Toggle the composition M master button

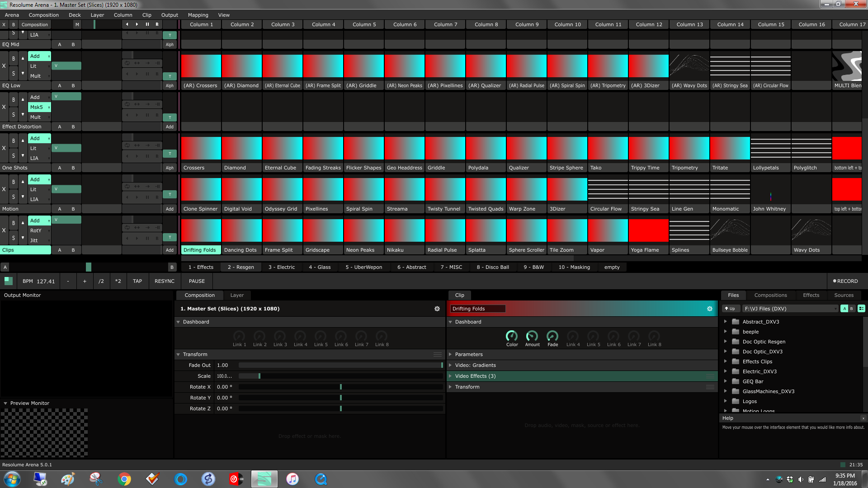(x=77, y=24)
